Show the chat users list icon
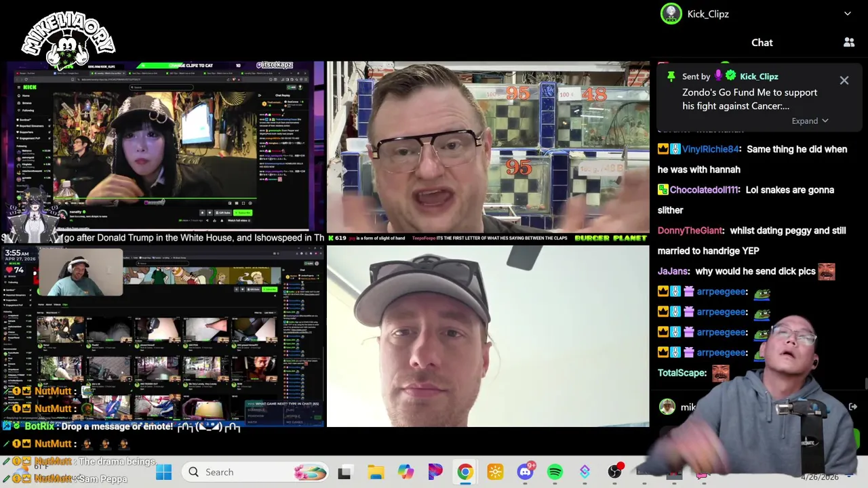 (x=849, y=42)
